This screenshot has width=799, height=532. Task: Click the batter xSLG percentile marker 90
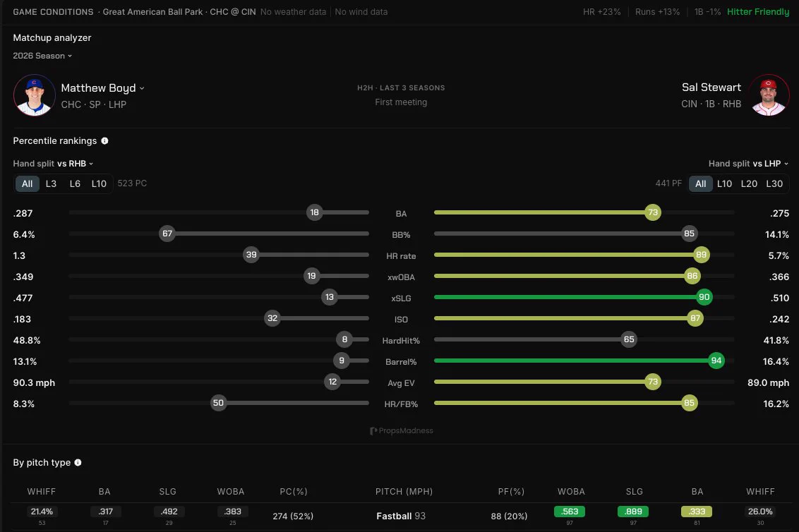[x=704, y=297]
